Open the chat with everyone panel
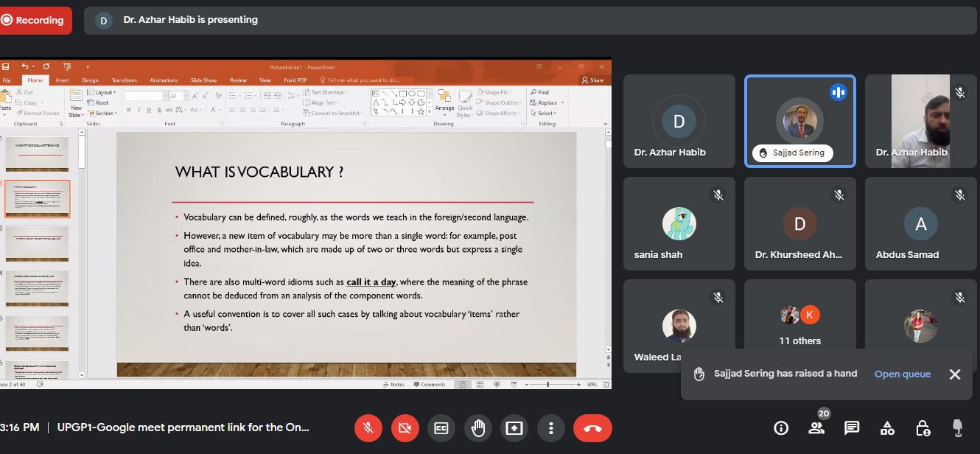 coord(852,428)
